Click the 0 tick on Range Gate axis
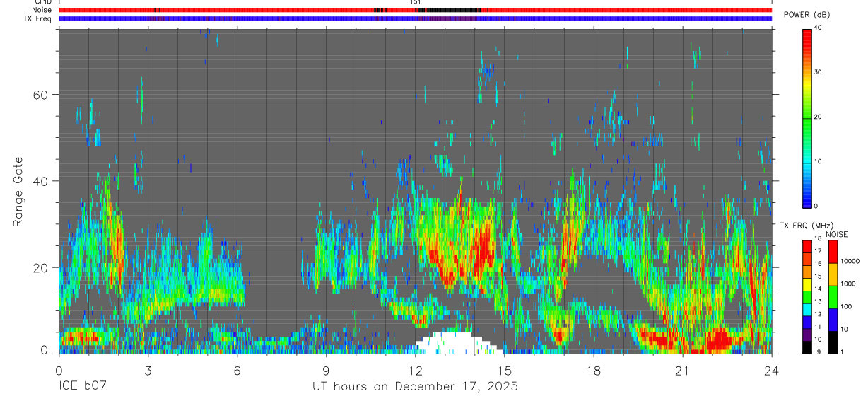 click(x=43, y=350)
